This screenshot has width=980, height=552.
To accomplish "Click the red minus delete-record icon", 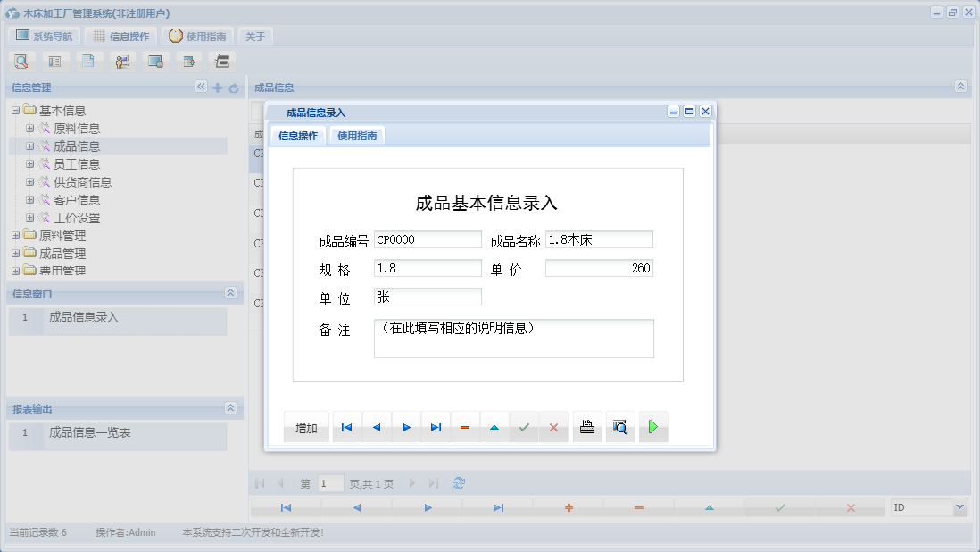I will pyautogui.click(x=465, y=427).
